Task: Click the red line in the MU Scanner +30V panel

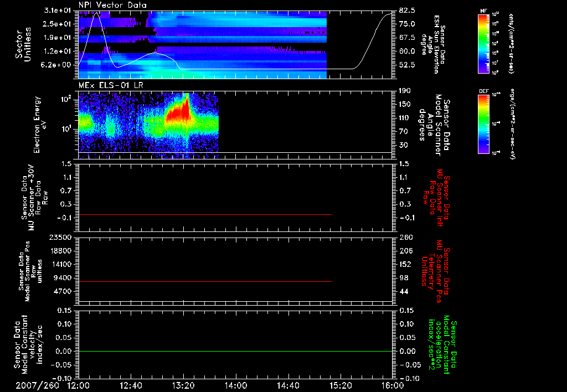Action: 205,214
